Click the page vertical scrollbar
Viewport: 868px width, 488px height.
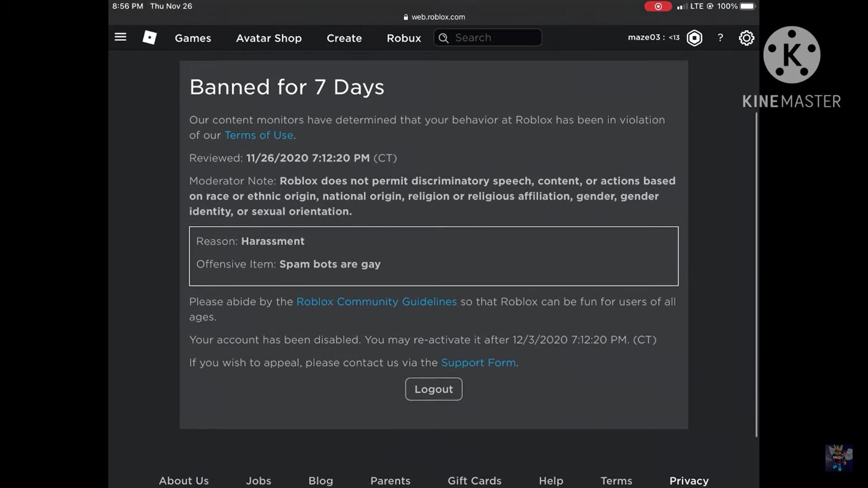coord(756,274)
